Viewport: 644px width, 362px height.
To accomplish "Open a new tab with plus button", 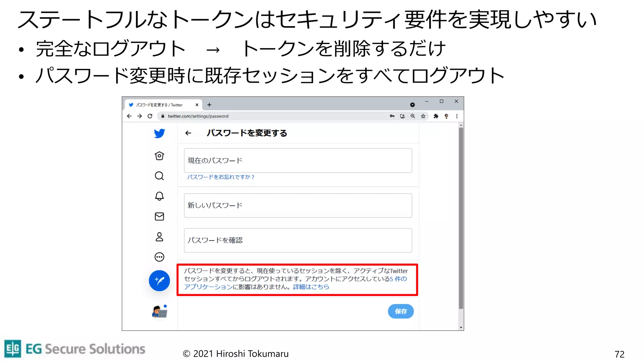I will click(x=209, y=105).
